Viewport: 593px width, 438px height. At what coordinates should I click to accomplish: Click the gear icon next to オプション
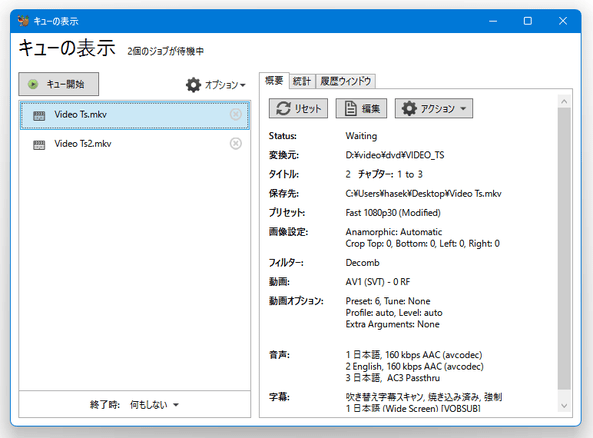[193, 85]
